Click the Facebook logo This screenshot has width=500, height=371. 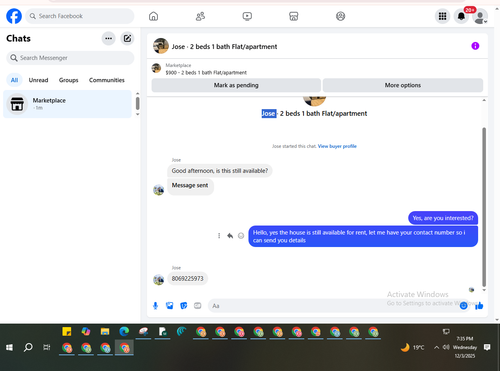click(x=14, y=16)
